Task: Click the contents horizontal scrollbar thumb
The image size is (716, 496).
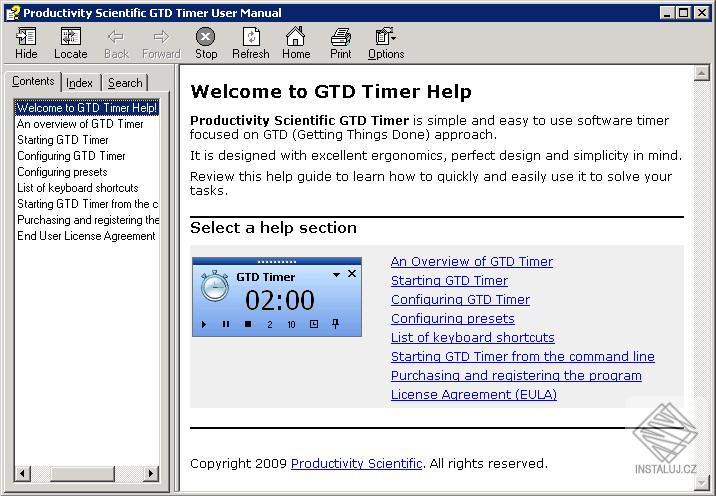Action: (x=82, y=474)
